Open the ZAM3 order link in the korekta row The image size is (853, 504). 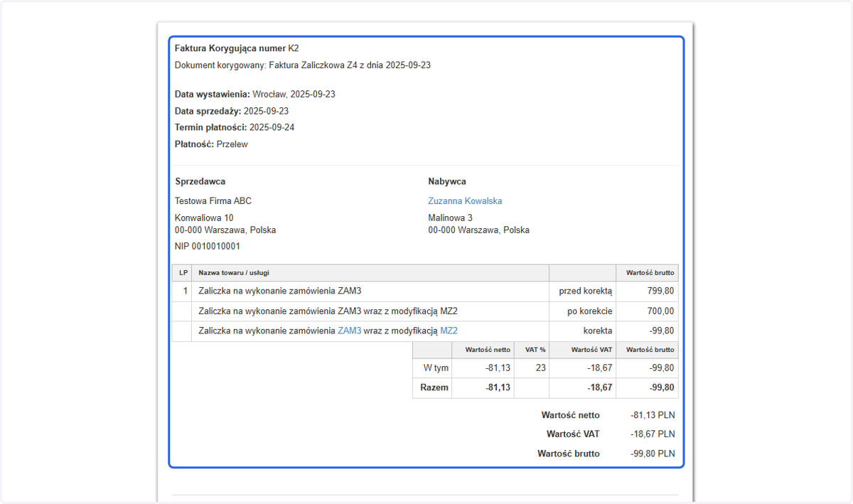click(349, 331)
